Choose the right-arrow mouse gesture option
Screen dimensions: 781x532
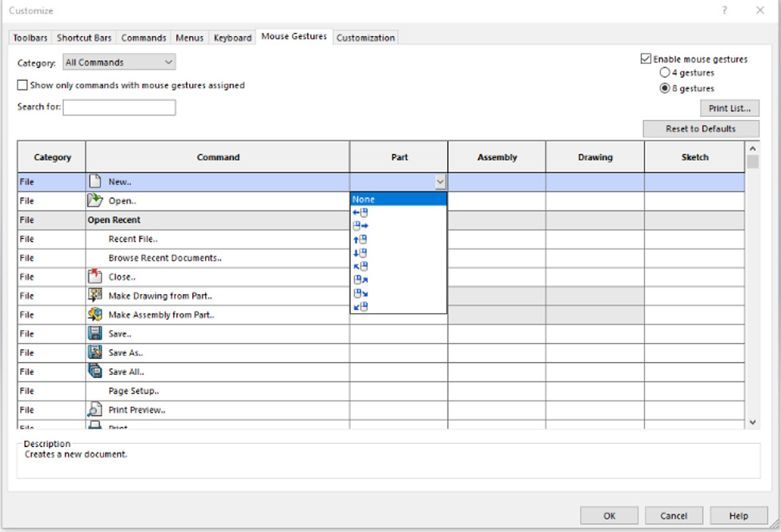tap(360, 226)
